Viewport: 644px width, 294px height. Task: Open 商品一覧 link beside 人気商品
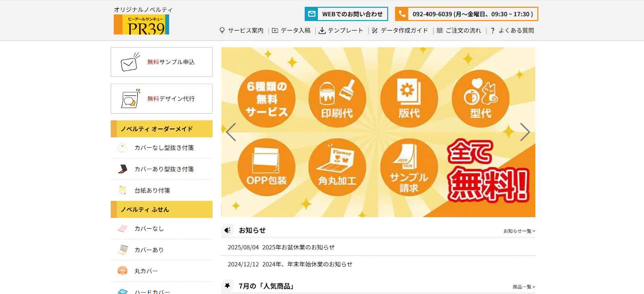coord(524,287)
